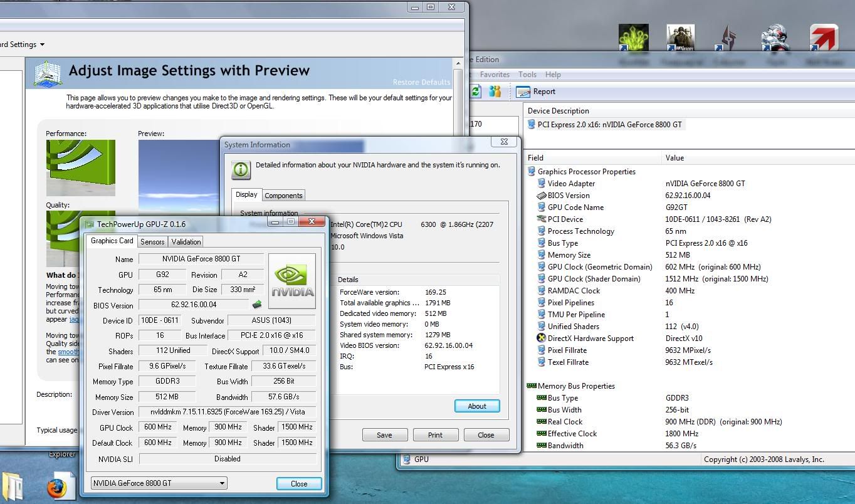Close the System Information dialog via Close button
855x504 pixels.
[486, 435]
